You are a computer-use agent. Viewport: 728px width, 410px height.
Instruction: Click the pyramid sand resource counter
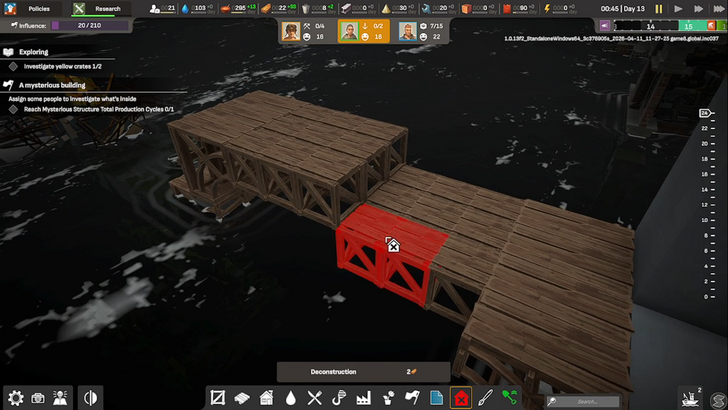pos(399,8)
